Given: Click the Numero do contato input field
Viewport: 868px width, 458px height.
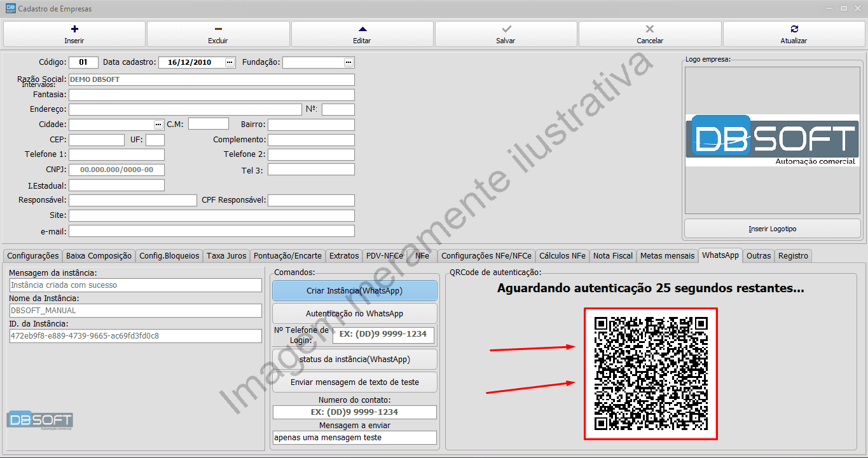Looking at the screenshot, I should (x=354, y=412).
